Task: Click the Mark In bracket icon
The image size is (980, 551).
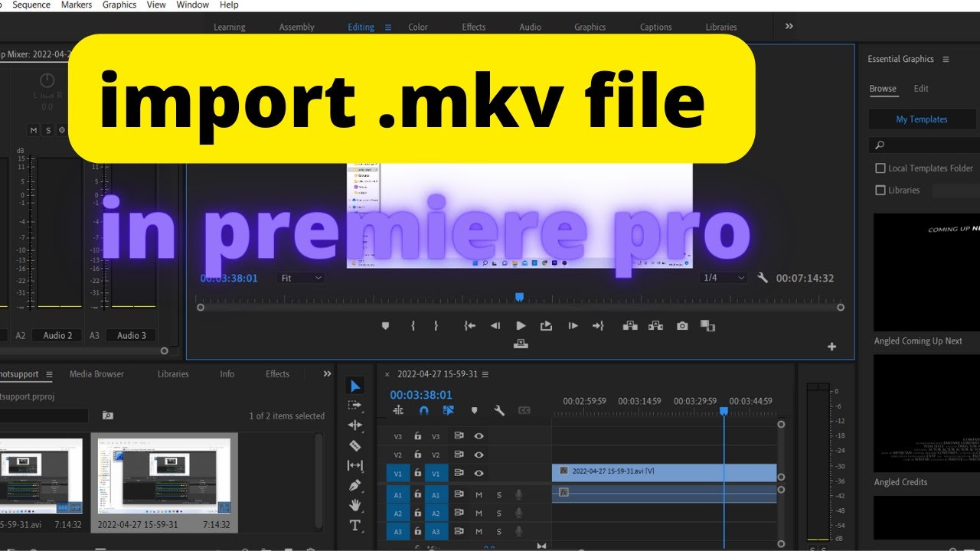Action: click(x=413, y=326)
